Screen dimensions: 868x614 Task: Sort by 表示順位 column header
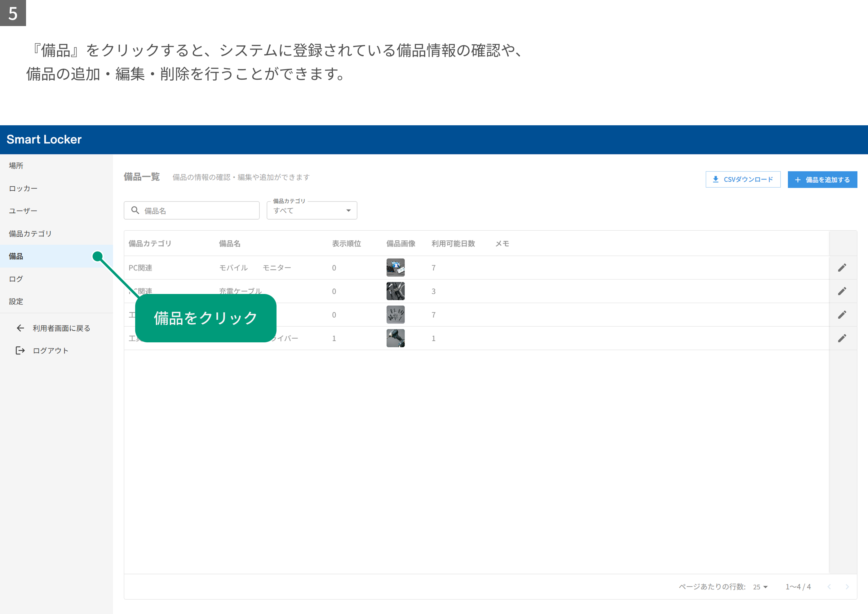346,243
